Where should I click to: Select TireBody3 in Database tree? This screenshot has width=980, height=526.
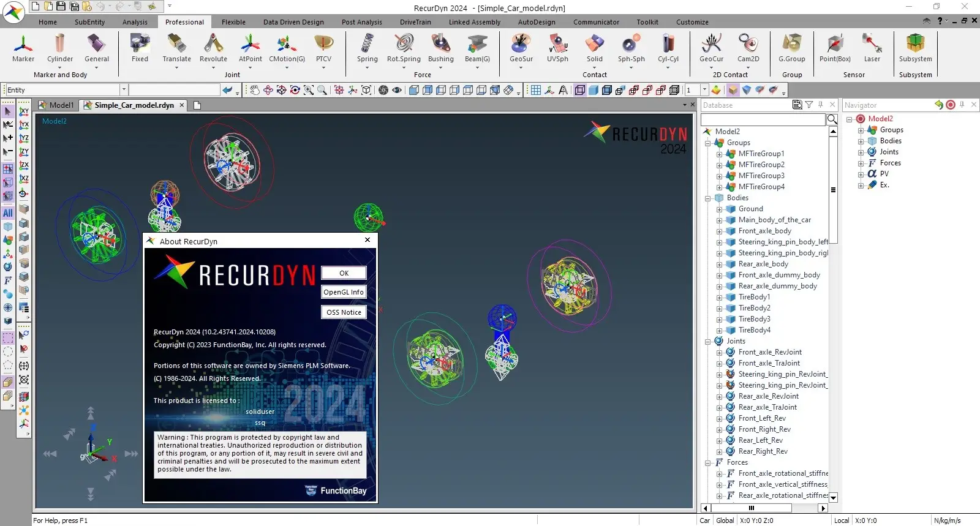click(x=754, y=319)
